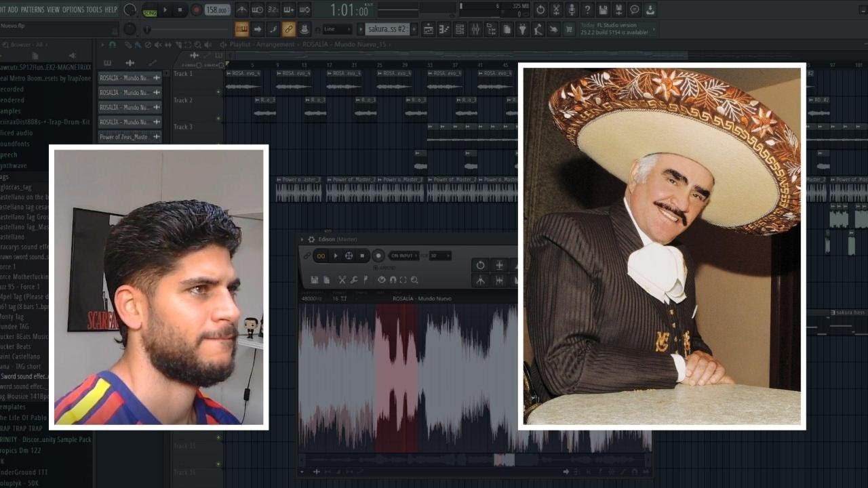The image size is (868, 488).
Task: Open the Line snap dropdown
Action: tap(337, 29)
